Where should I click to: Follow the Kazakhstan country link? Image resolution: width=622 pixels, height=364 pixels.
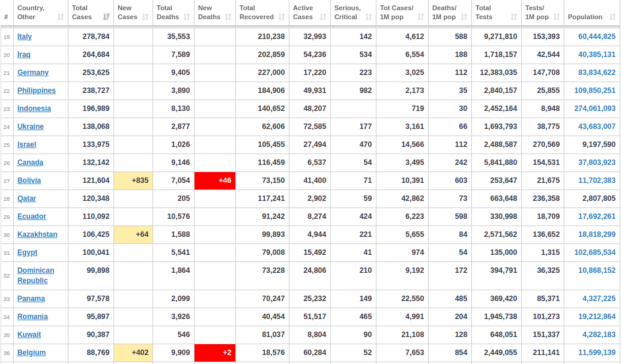coord(37,234)
